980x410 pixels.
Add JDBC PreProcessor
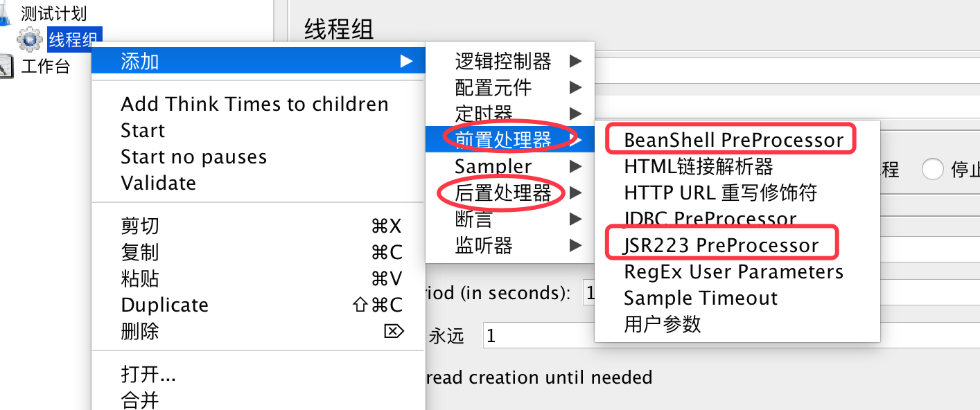737,219
